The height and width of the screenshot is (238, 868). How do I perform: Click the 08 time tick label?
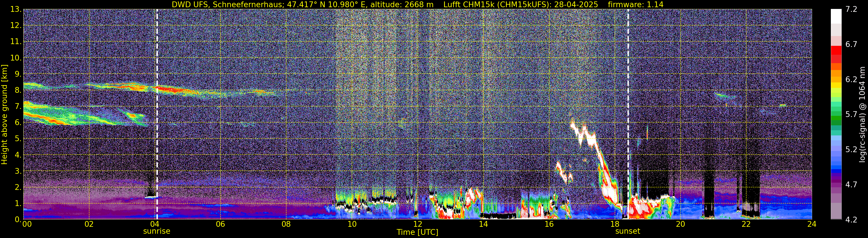point(286,224)
